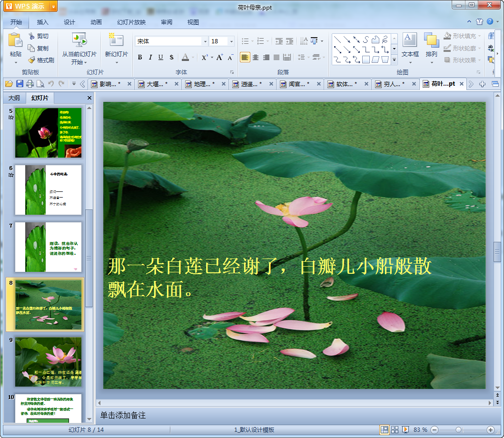Click the Cut scissors icon
504x438 pixels.
(x=31, y=36)
